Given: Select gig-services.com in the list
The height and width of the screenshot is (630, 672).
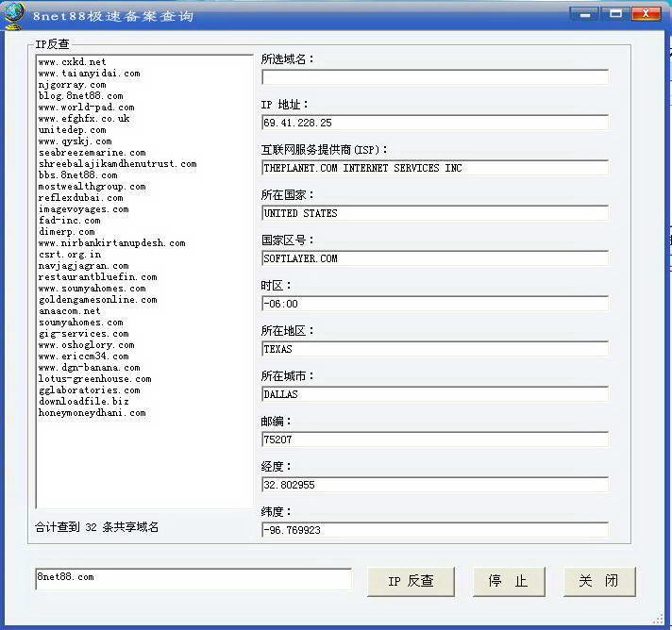Looking at the screenshot, I should pos(84,334).
